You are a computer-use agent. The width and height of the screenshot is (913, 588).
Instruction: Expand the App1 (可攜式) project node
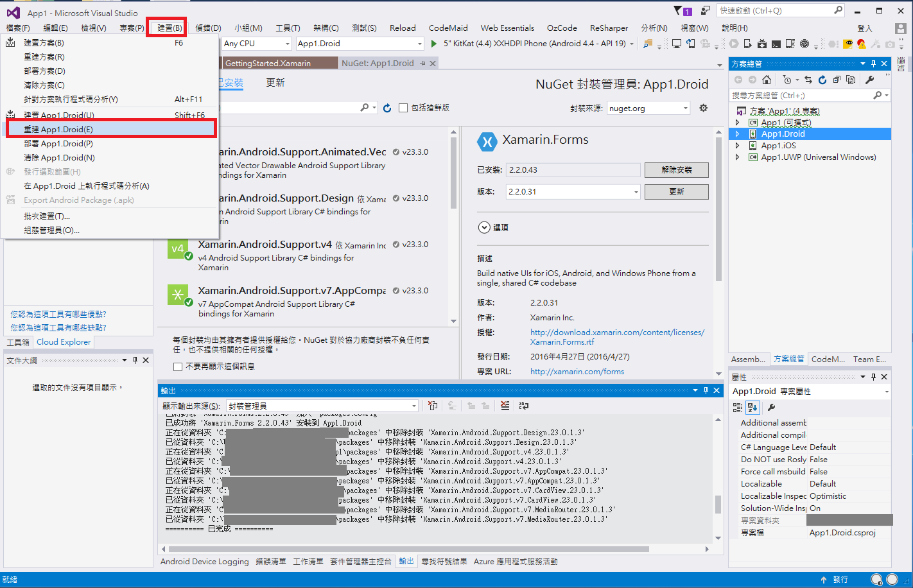pyautogui.click(x=737, y=123)
